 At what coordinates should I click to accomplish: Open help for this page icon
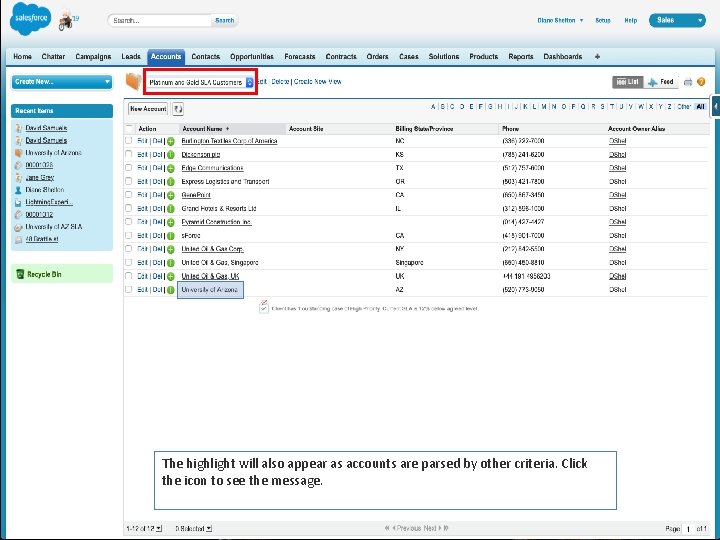pos(701,82)
